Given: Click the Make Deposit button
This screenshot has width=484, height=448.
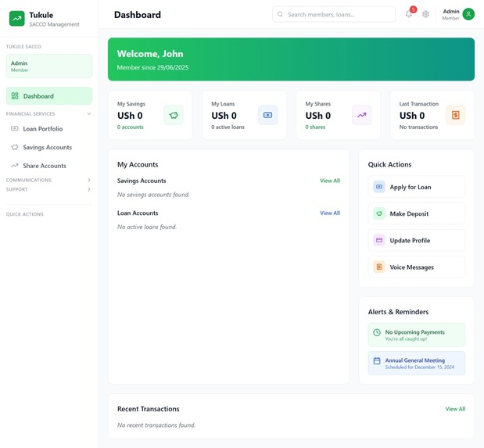Looking at the screenshot, I should pyautogui.click(x=417, y=213).
